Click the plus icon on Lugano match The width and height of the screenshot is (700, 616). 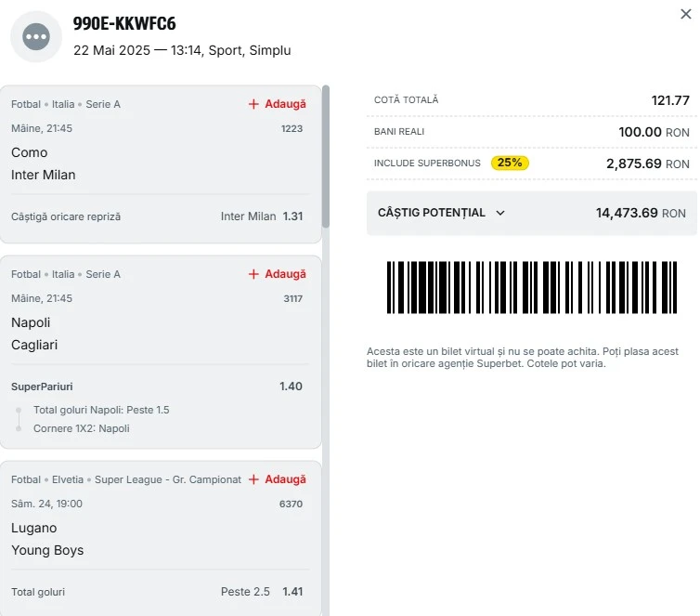point(253,479)
